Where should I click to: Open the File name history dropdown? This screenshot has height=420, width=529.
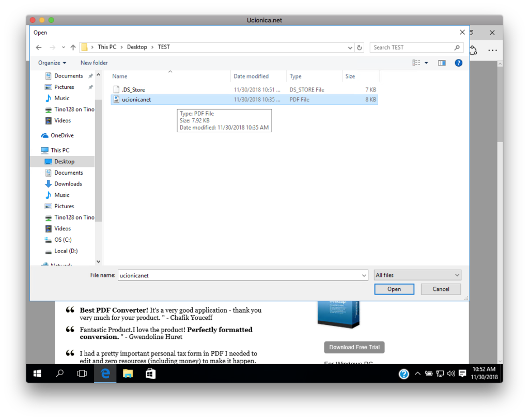point(365,275)
